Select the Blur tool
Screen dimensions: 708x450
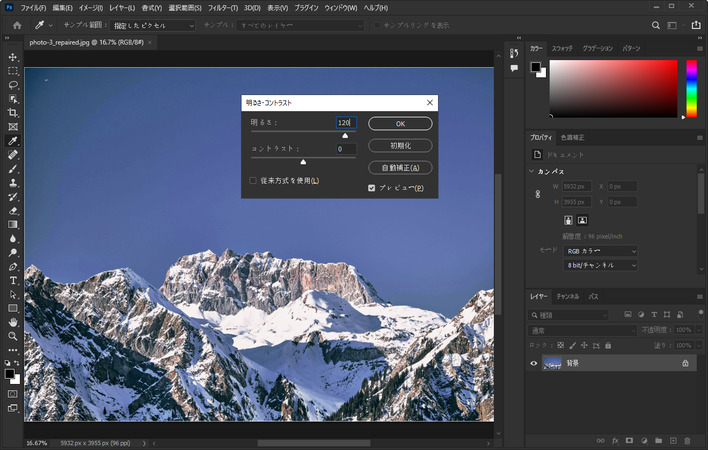point(13,239)
